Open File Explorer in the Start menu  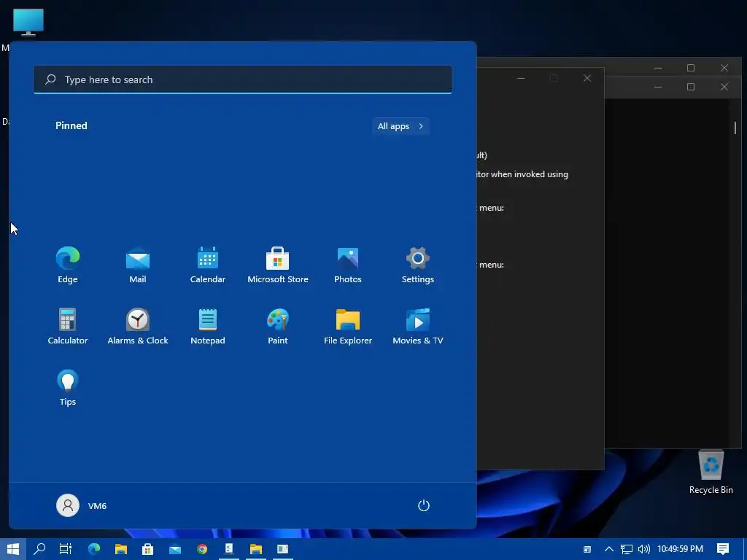coord(348,326)
